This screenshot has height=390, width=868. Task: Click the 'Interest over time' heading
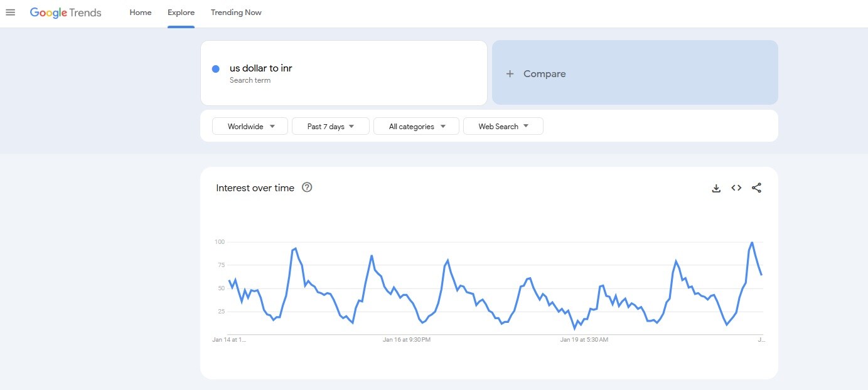[255, 188]
